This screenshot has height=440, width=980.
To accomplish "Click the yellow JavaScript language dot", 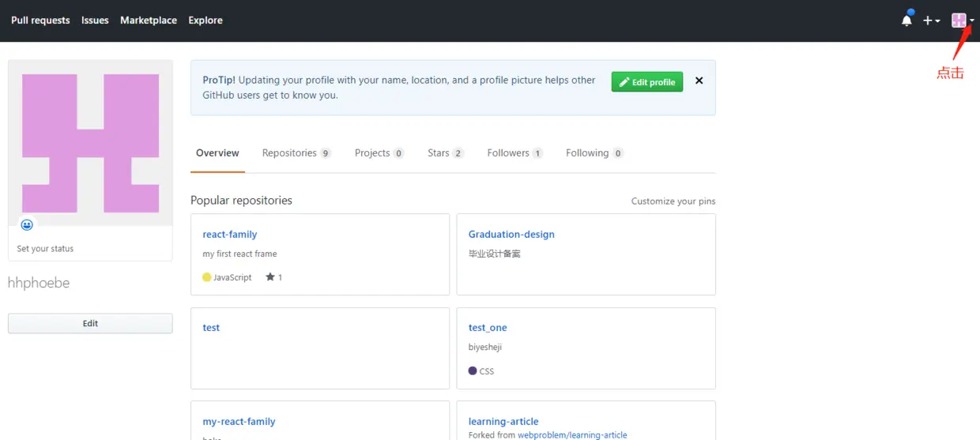I will coord(207,277).
